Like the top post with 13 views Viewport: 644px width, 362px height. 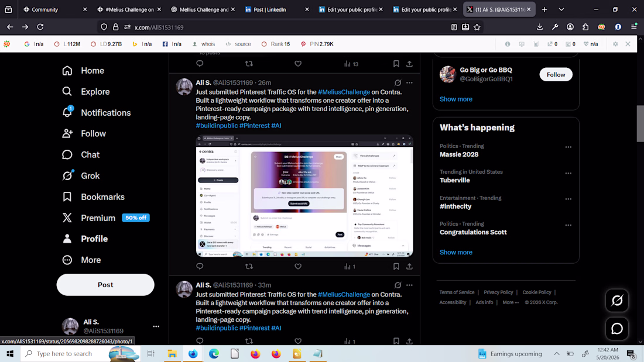(298, 64)
